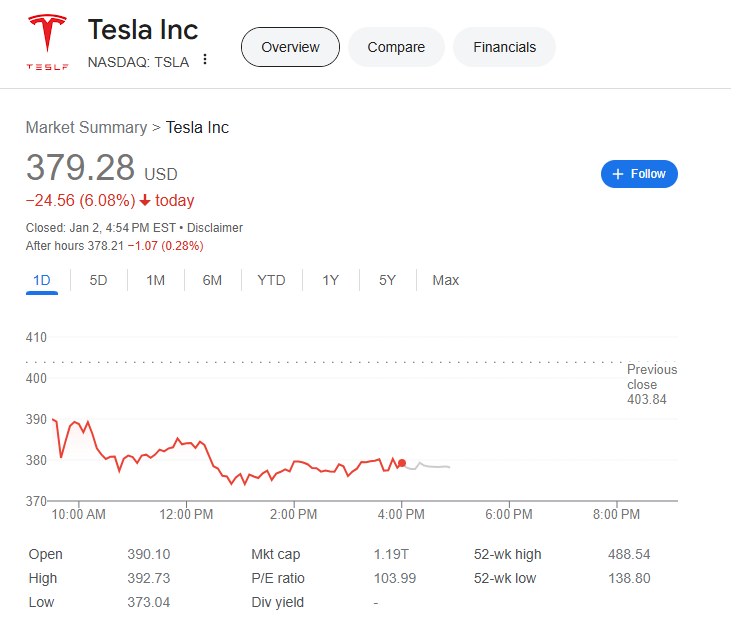731x621 pixels.
Task: Show the 6M price chart
Action: point(212,280)
